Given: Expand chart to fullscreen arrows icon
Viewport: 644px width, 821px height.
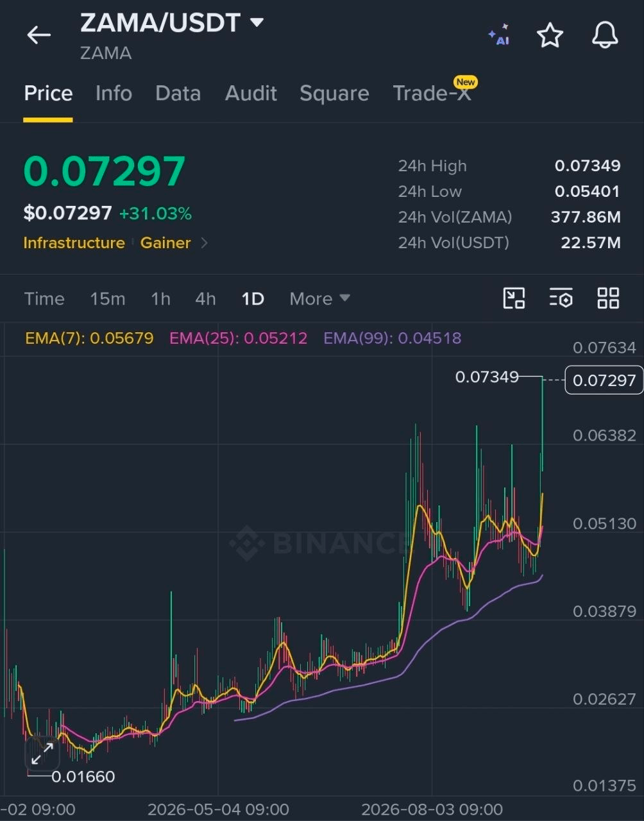Looking at the screenshot, I should coord(42,754).
